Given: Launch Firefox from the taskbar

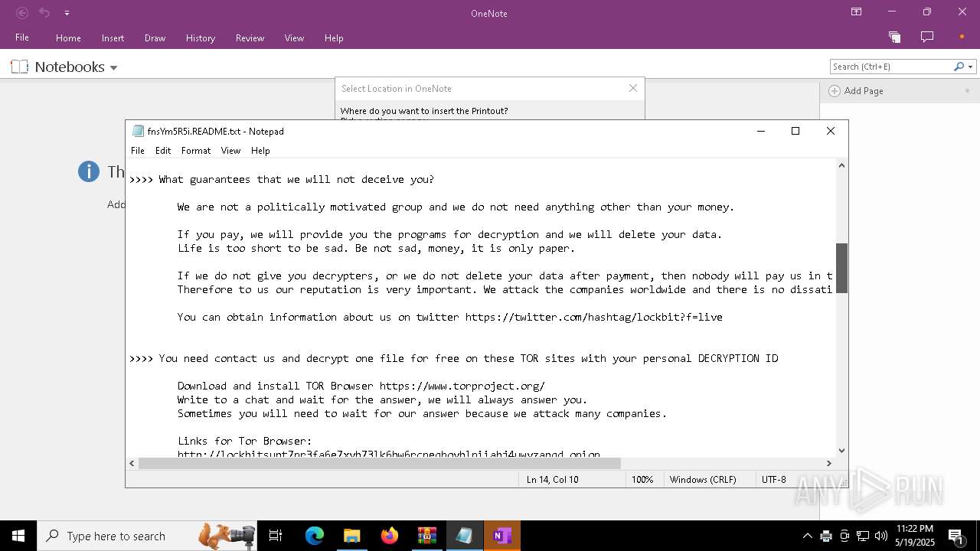Looking at the screenshot, I should click(389, 536).
